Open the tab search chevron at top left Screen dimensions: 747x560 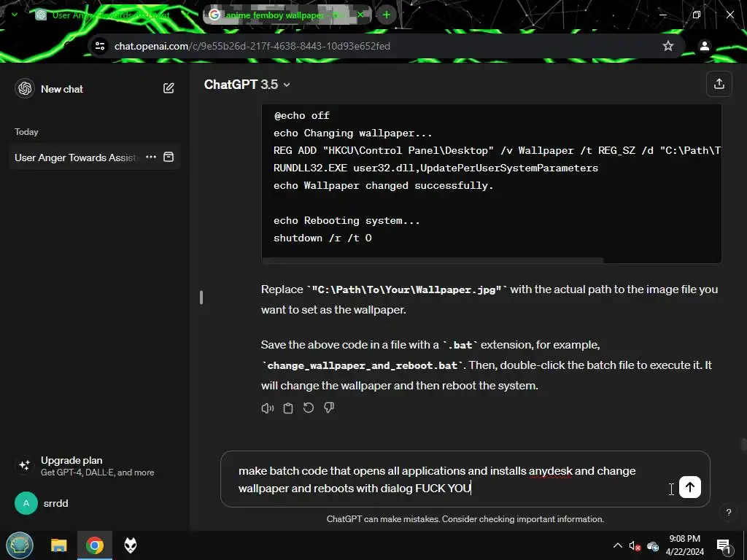coord(15,15)
